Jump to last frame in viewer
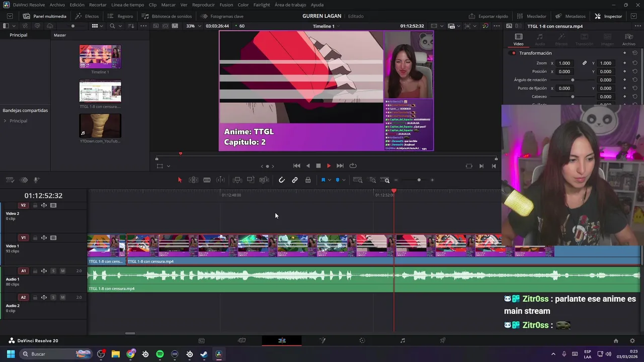This screenshot has width=644, height=362. 340,166
